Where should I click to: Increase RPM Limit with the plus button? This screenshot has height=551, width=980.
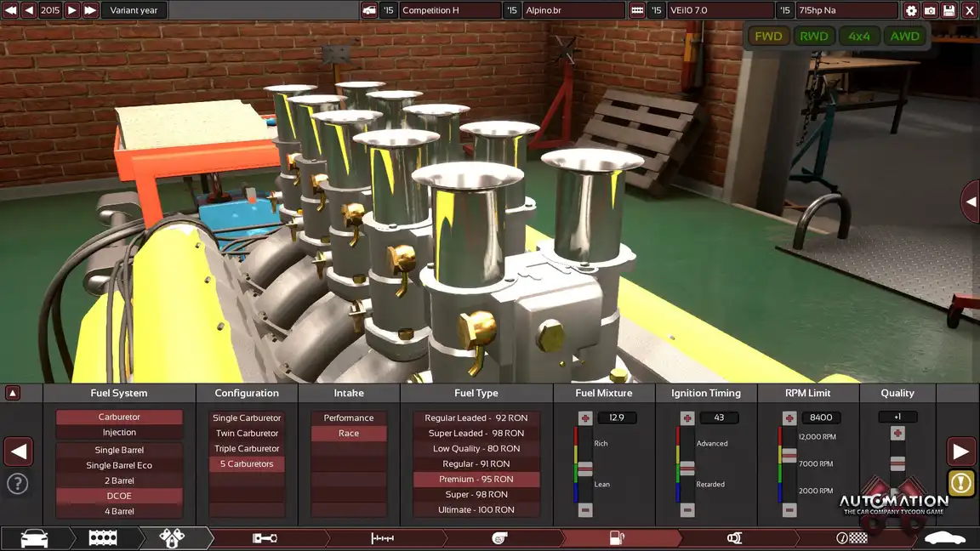pos(789,418)
